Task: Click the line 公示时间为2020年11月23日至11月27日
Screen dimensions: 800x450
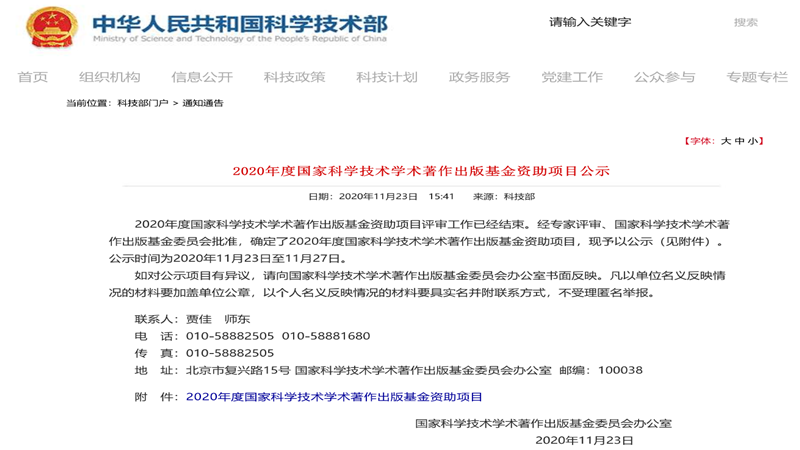Action: [228, 258]
